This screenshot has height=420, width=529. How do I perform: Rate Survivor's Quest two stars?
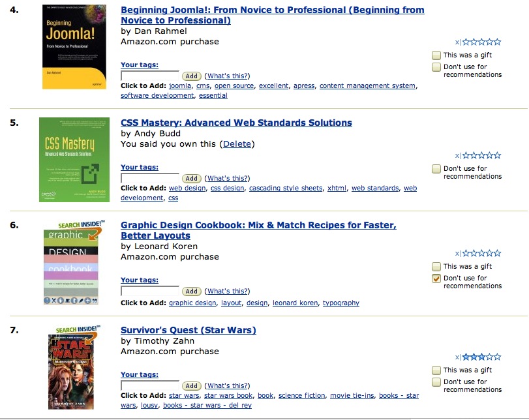tap(474, 357)
